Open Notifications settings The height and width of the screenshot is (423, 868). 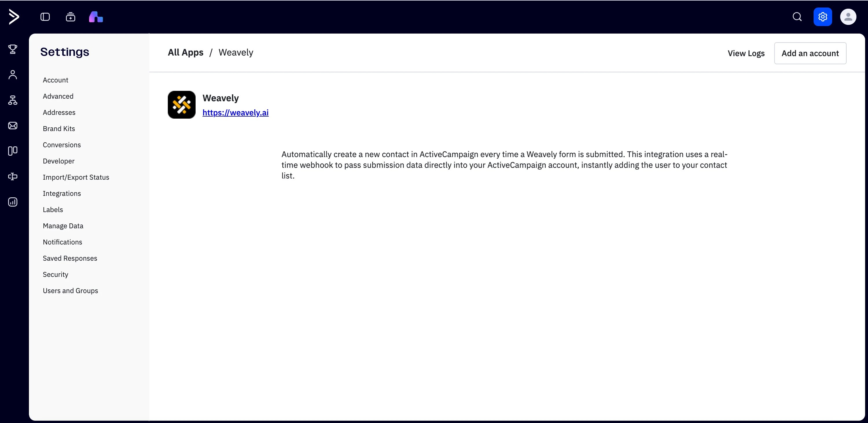(62, 242)
